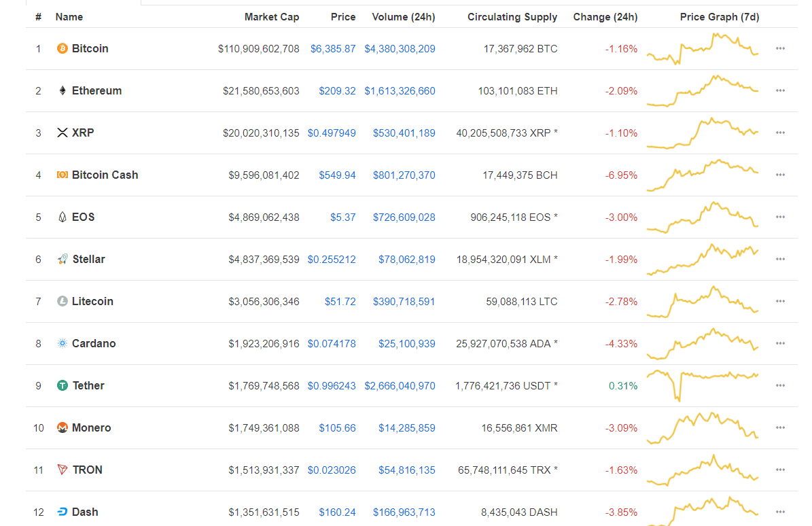Sort by the Circulating Supply column header
This screenshot has width=812, height=526.
(x=512, y=17)
